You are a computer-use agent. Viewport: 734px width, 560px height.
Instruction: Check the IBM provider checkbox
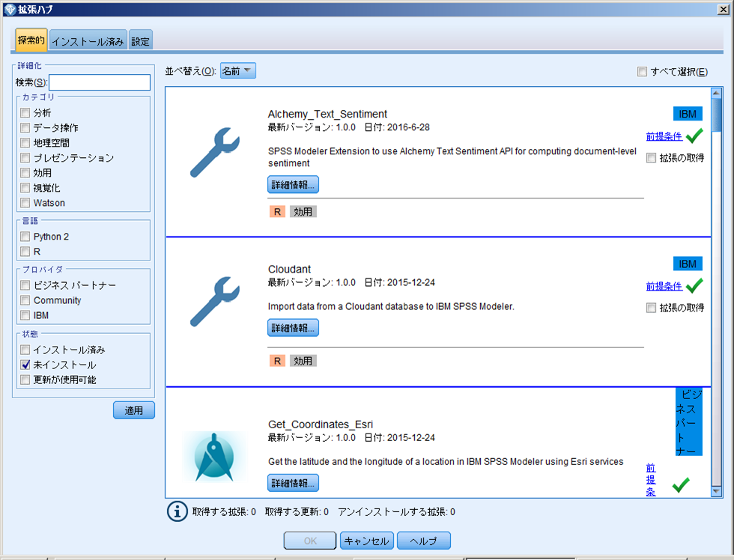tap(25, 315)
